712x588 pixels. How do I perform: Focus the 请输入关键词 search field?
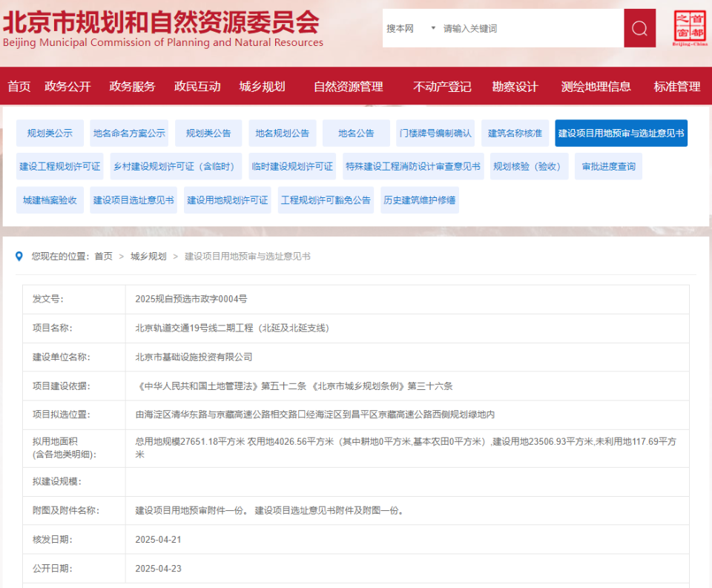point(531,29)
